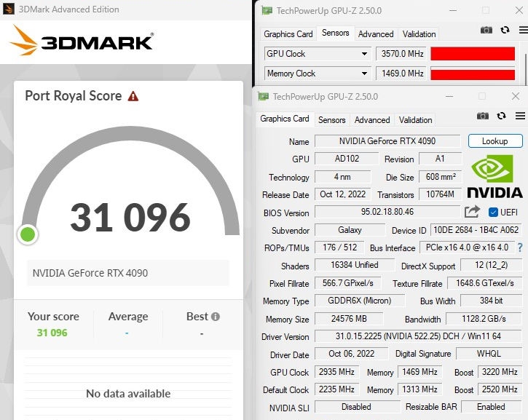The image size is (528, 420).
Task: Select Graphics Card tab in upper Sensors window
Action: click(288, 34)
